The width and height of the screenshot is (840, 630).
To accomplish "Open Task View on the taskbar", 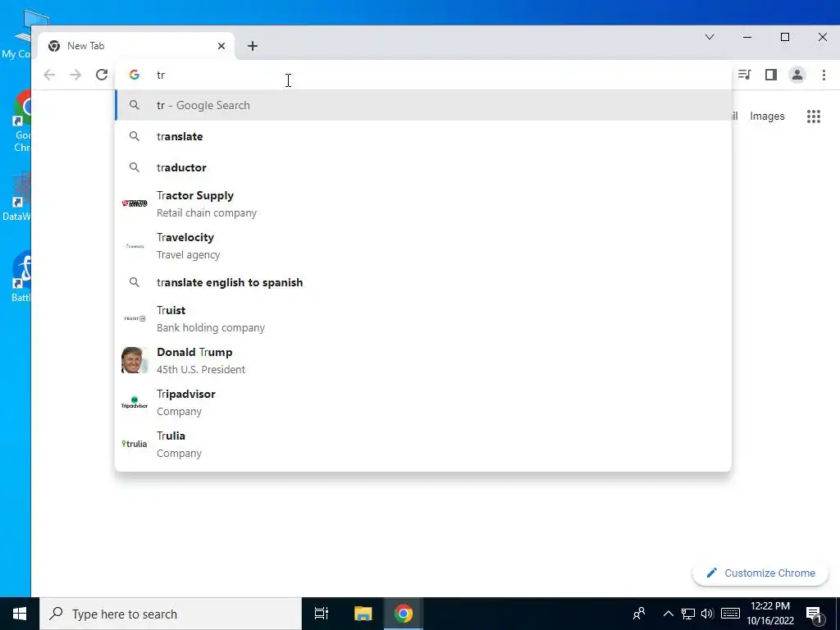I will 322,614.
